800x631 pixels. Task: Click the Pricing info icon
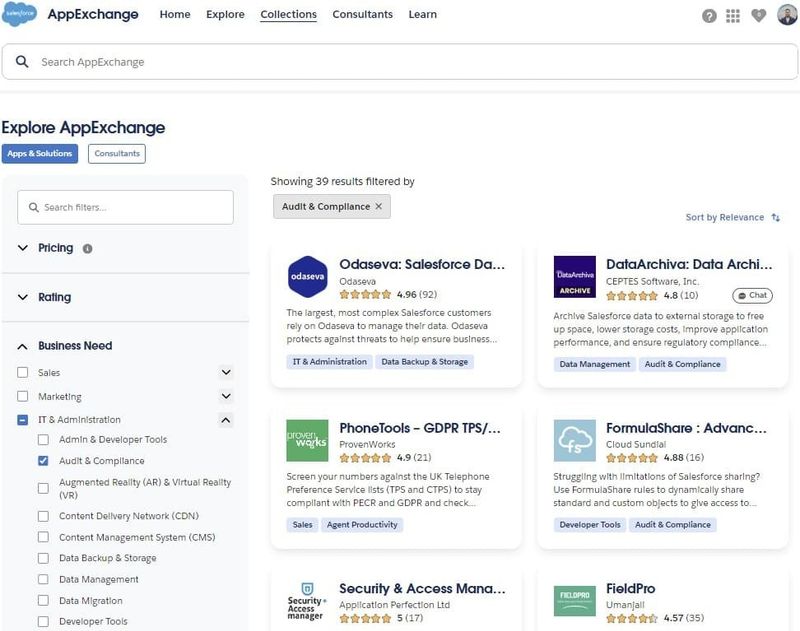point(88,248)
